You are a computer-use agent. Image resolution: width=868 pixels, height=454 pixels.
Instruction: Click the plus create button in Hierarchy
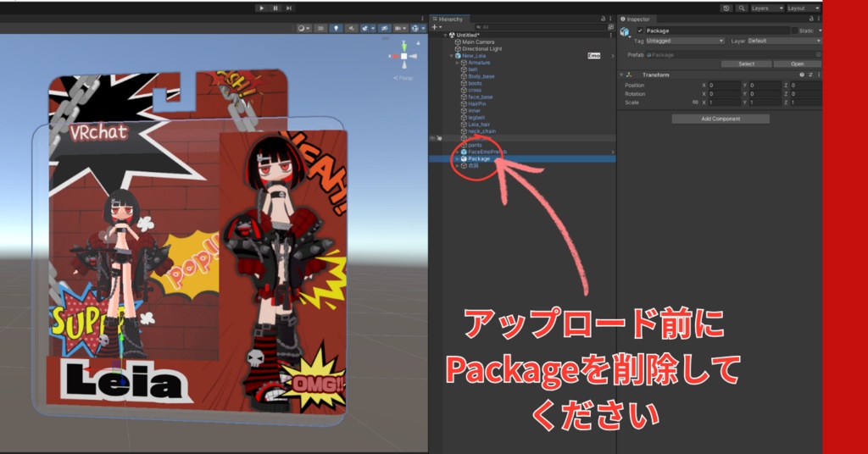tap(435, 26)
